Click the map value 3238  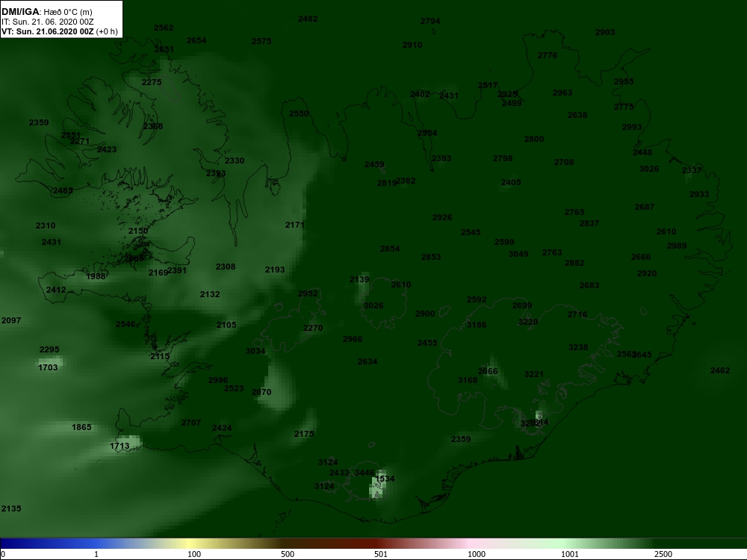[578, 348]
